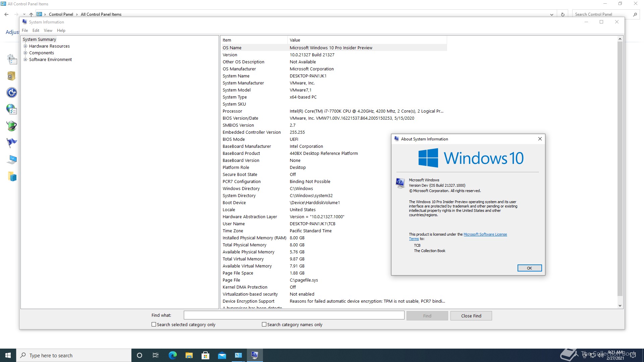Open the Help menu in System Information
Viewport: 644px width, 362px height.
[61, 31]
